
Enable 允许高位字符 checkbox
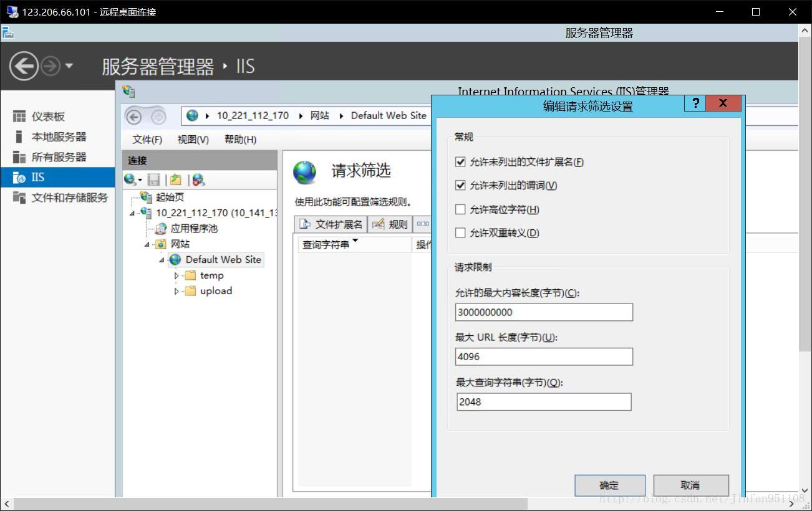click(460, 209)
